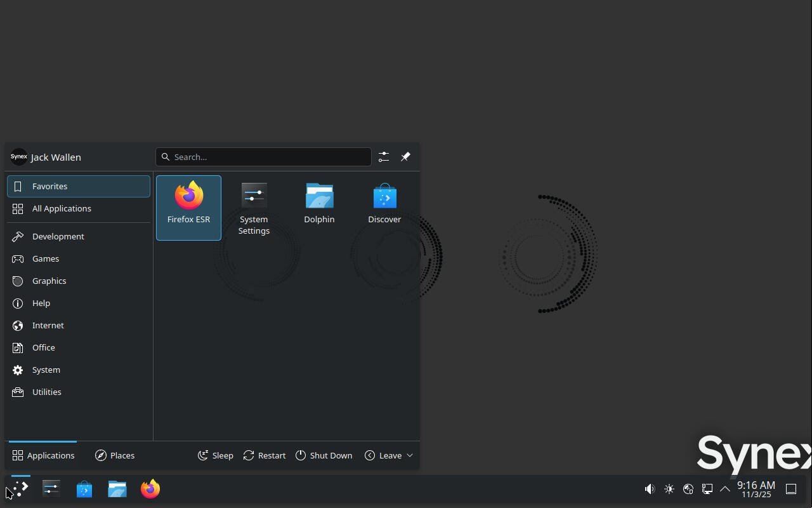Expand the Leave options dropdown arrow
This screenshot has height=508, width=812.
[x=410, y=455]
